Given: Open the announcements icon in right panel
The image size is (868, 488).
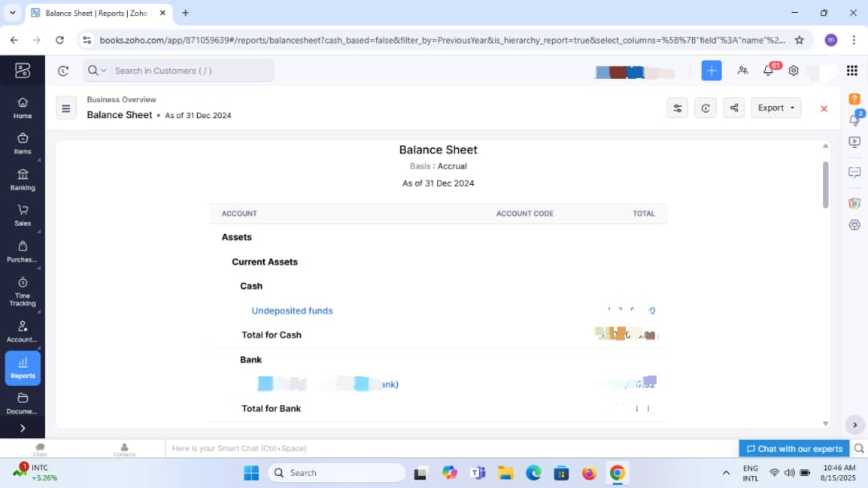Looking at the screenshot, I should pos(854,119).
